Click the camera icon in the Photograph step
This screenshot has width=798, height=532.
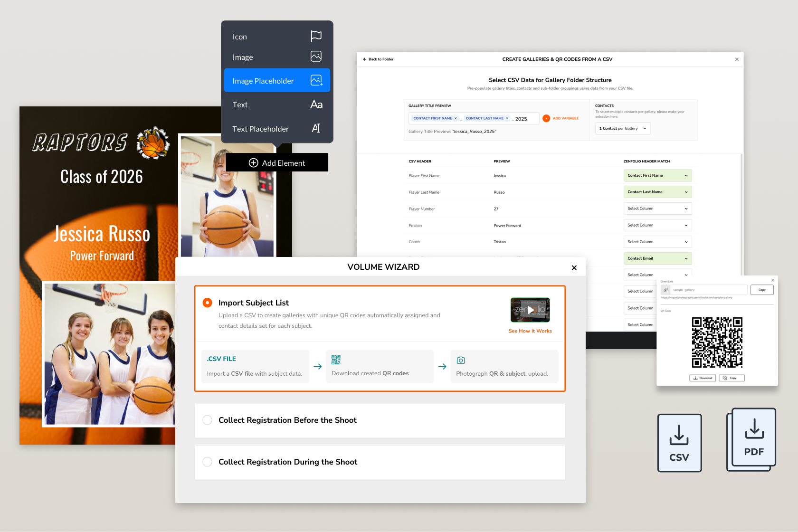461,361
